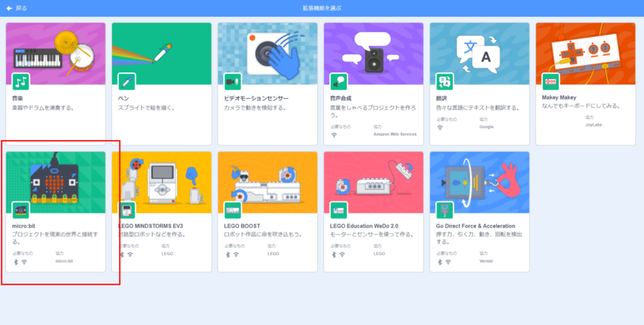644x325 pixels.
Task: Click the 音楽 title text
Action: coord(18,98)
